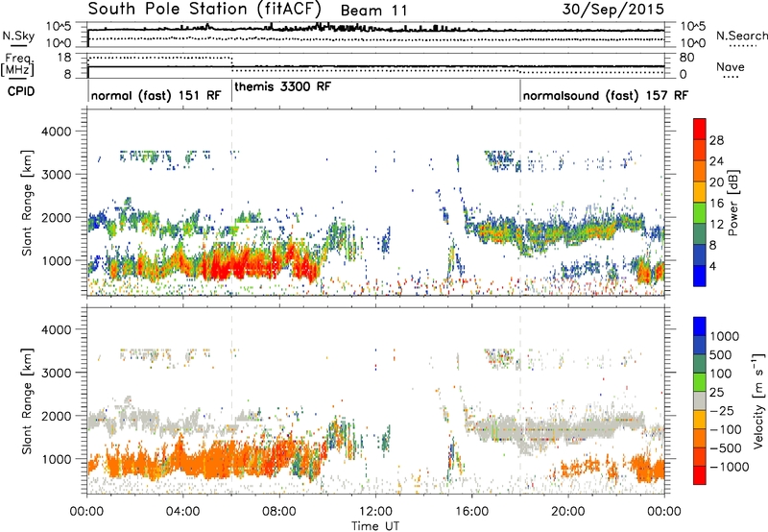Click the 'Freq. [MHz]' label

[x=17, y=65]
